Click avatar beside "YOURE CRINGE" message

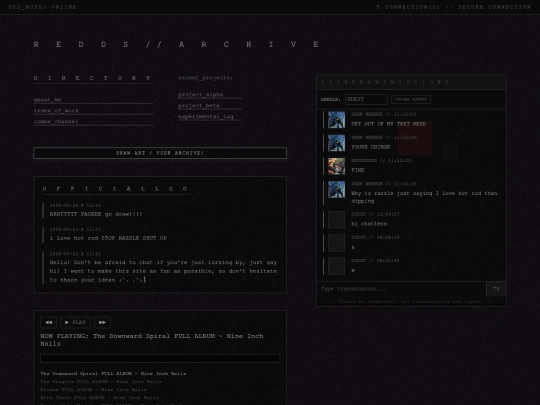click(x=336, y=143)
